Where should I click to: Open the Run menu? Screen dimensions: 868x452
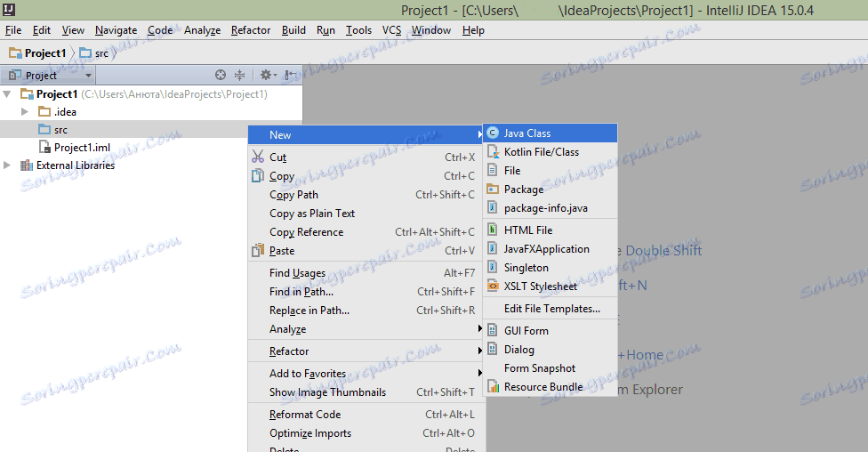tap(325, 30)
